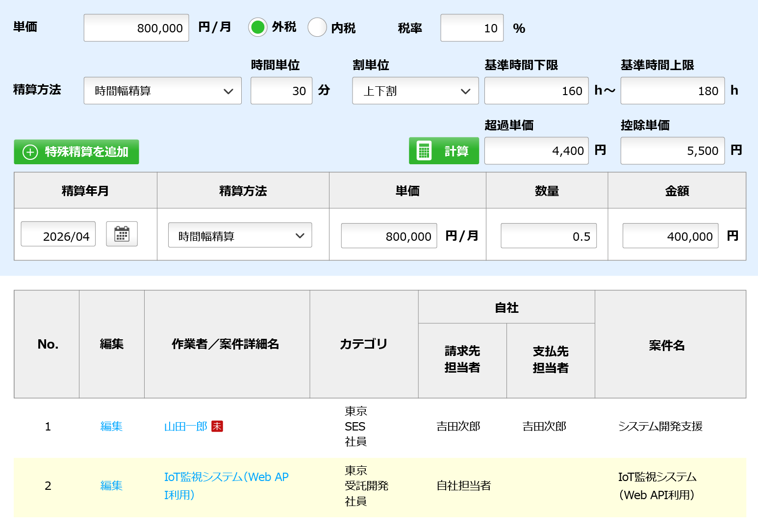Edit the 超過単価 4,400 field
Viewport: 758px width, 532px height.
pos(536,151)
